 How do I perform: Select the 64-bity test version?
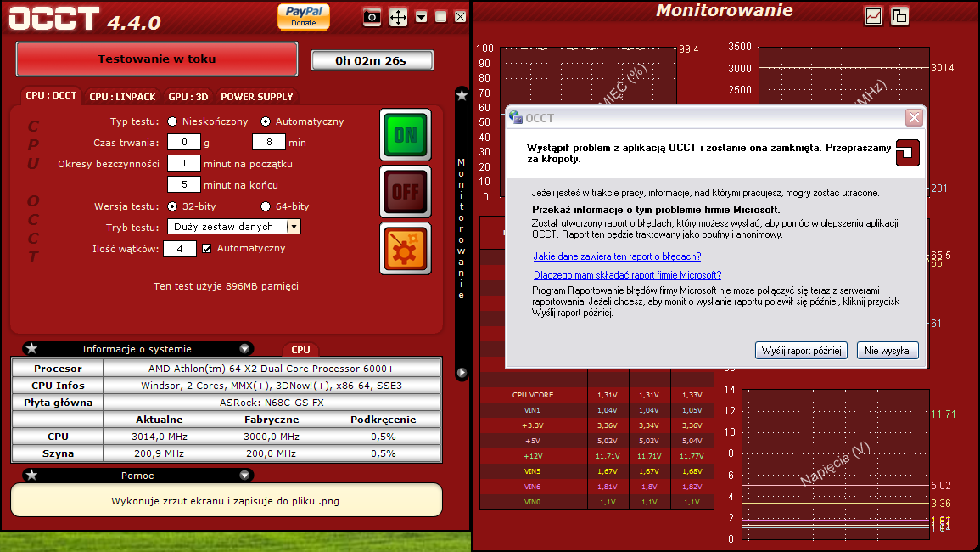click(266, 206)
